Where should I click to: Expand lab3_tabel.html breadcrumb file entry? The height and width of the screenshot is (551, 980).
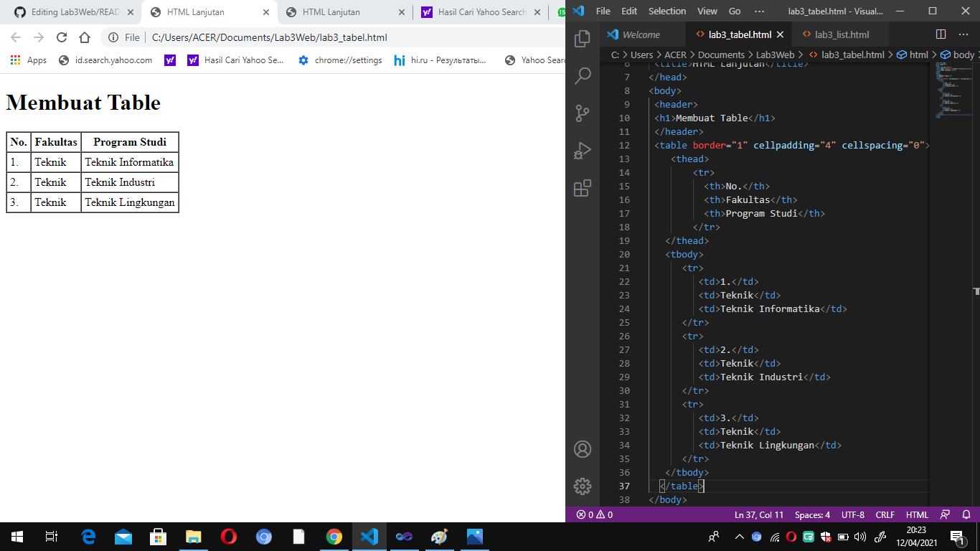pos(847,55)
